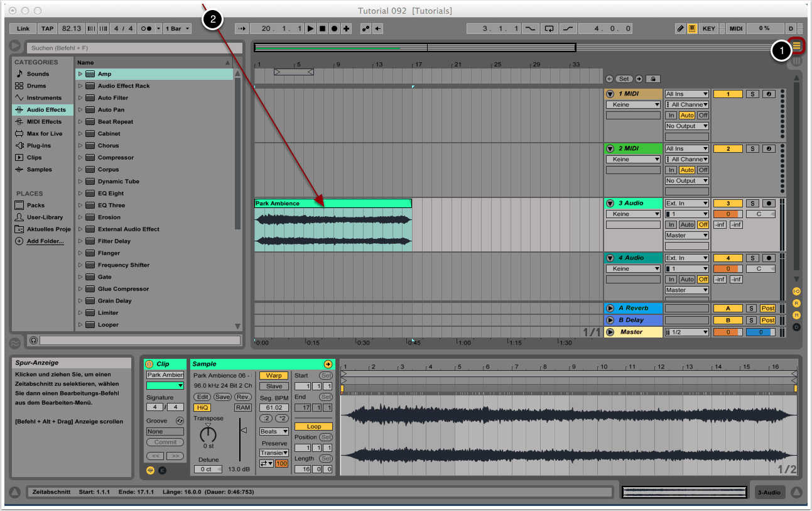812x511 pixels.
Task: Expand the Compressor folder in browser
Action: coord(80,158)
